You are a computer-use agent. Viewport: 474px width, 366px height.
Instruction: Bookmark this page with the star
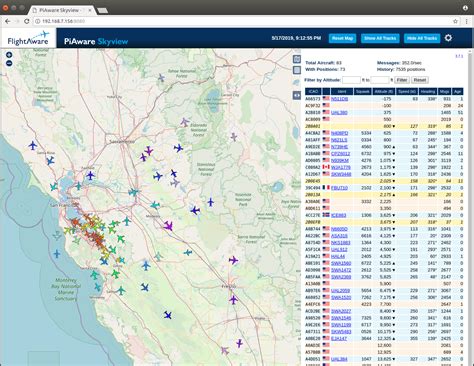[x=455, y=21]
